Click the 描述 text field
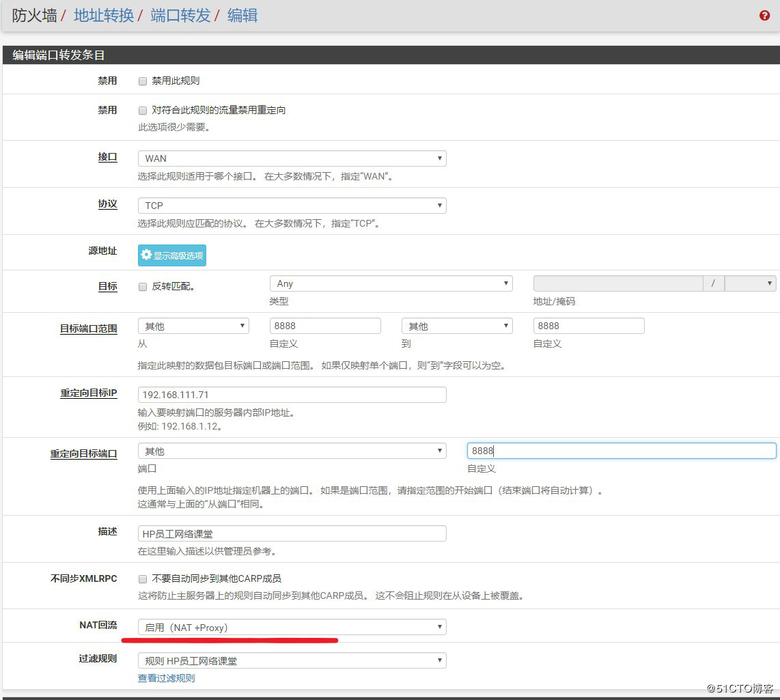Image resolution: width=780 pixels, height=700 pixels. click(292, 533)
